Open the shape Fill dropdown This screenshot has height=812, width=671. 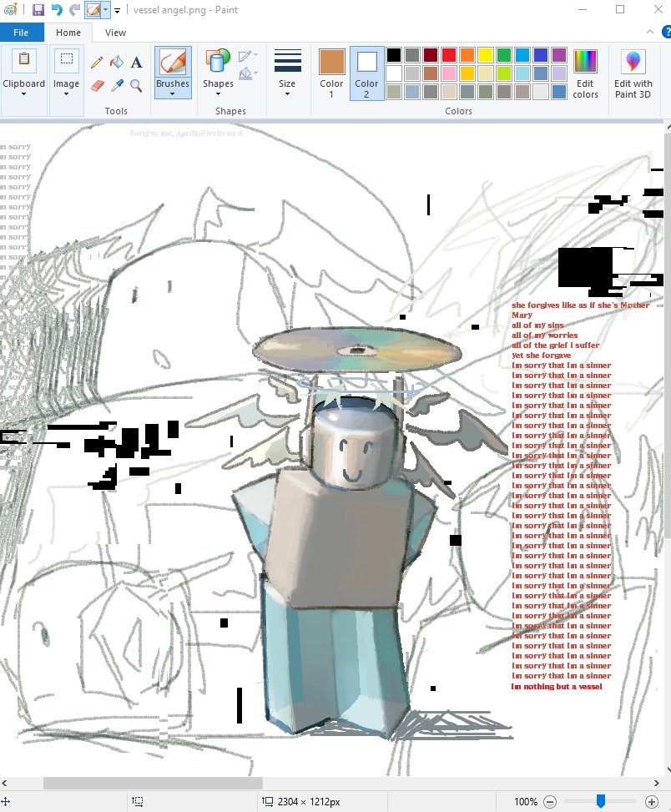[248, 73]
